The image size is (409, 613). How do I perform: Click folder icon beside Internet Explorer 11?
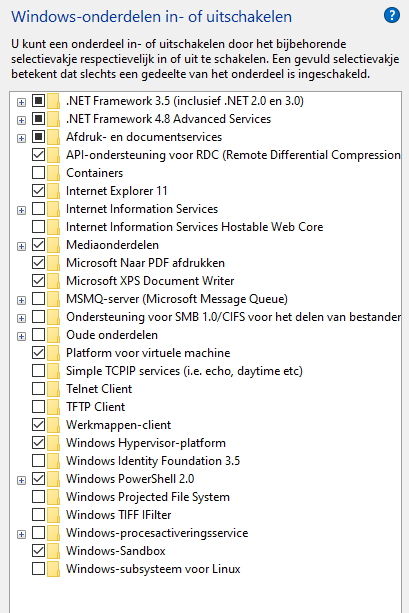[x=54, y=191]
